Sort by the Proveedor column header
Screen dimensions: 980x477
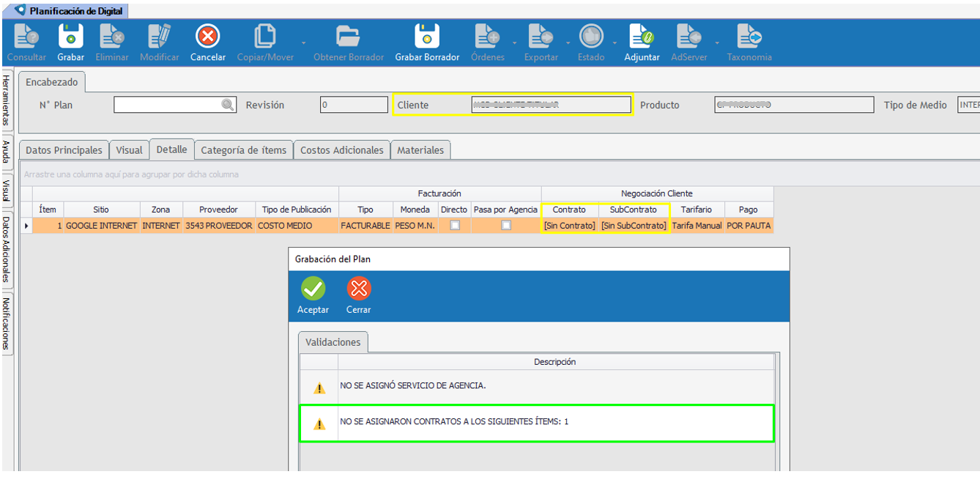click(x=218, y=210)
